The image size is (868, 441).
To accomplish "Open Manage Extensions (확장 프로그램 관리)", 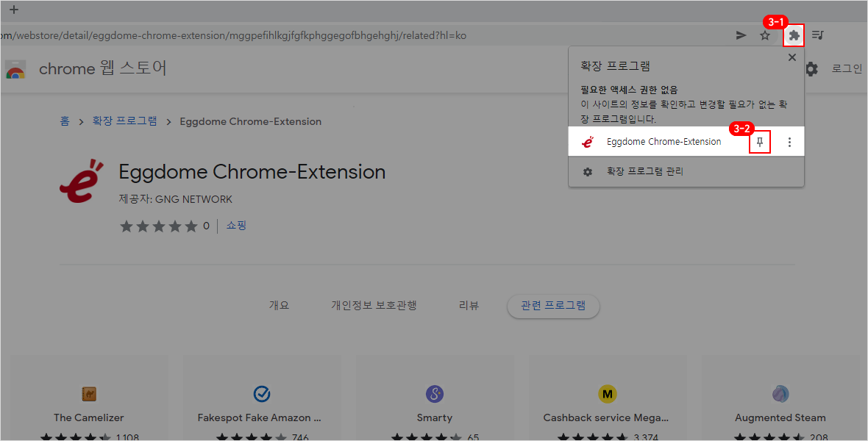I will (x=644, y=172).
